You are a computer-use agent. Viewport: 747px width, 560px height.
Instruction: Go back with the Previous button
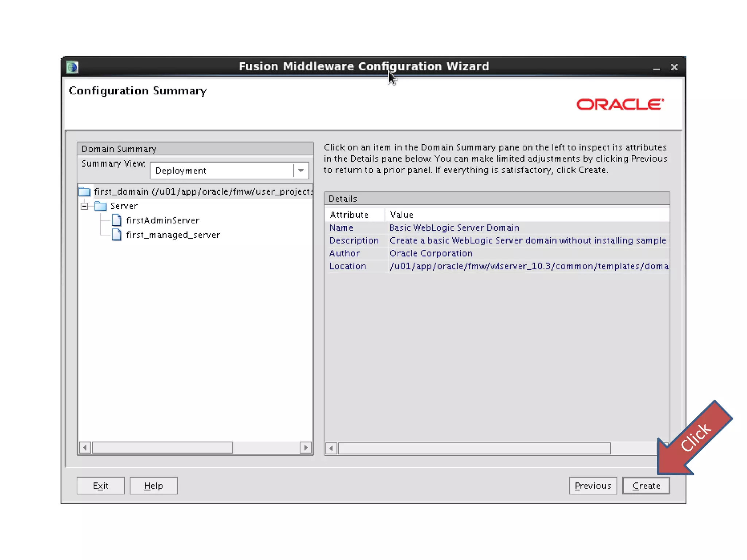pos(593,486)
